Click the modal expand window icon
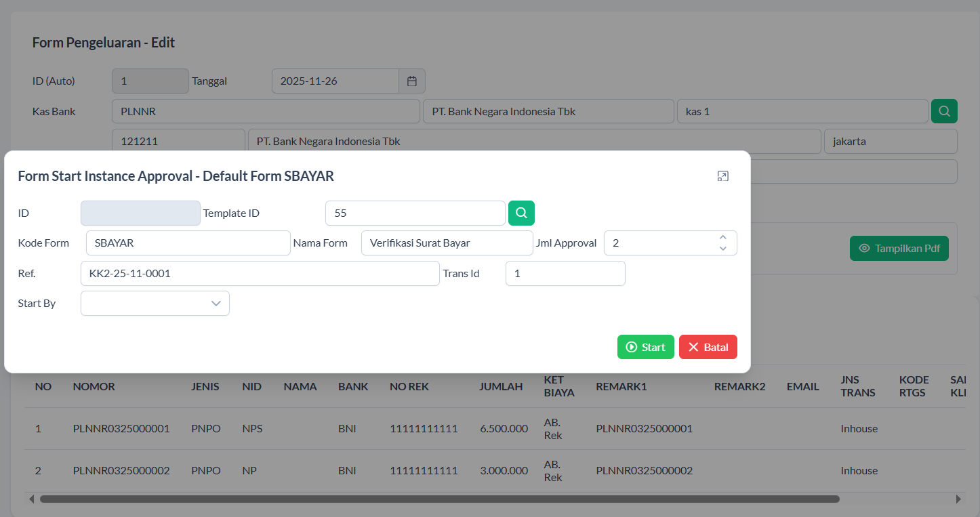Image resolution: width=980 pixels, height=517 pixels. pyautogui.click(x=722, y=176)
